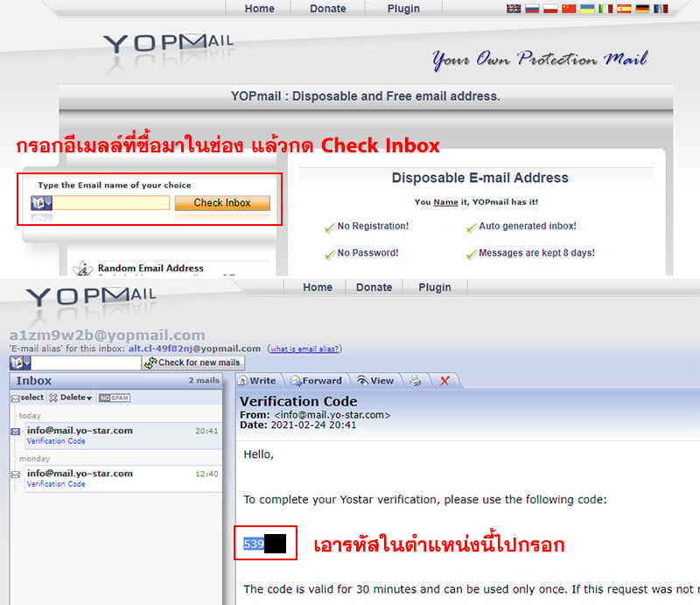
Task: Click the Forward mail tab
Action: (x=316, y=381)
